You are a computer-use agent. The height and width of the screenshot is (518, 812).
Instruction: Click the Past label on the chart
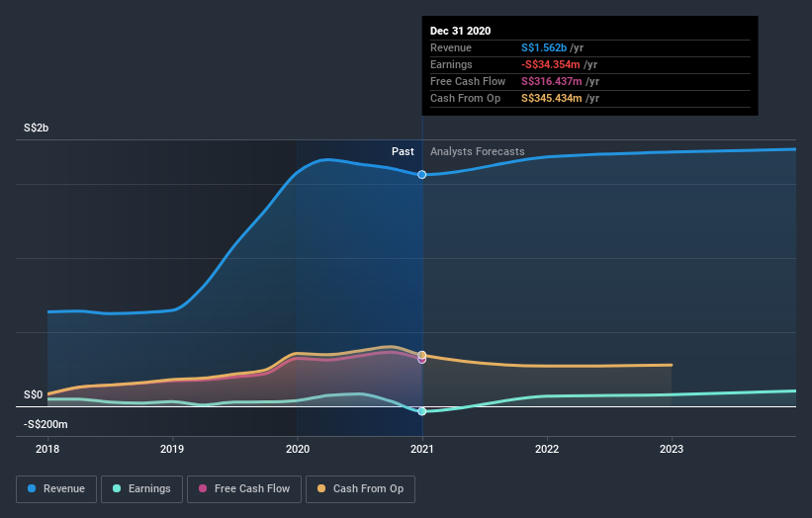(x=403, y=151)
